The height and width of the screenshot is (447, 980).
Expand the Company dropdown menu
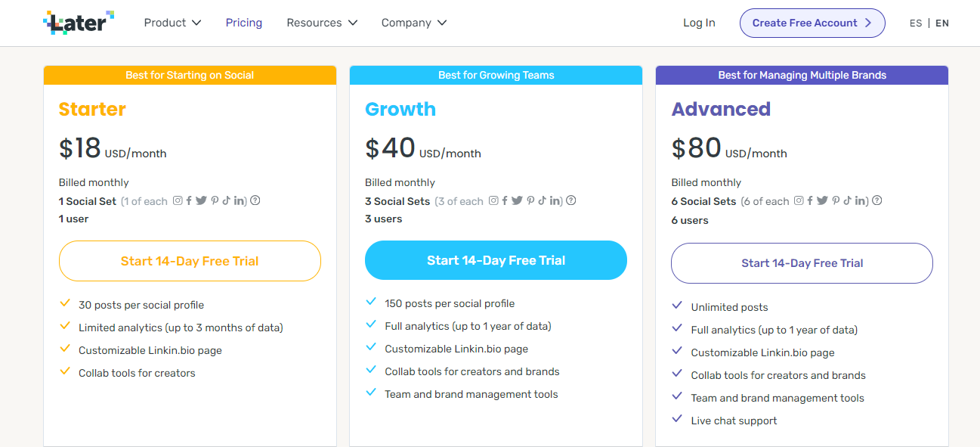pyautogui.click(x=414, y=23)
